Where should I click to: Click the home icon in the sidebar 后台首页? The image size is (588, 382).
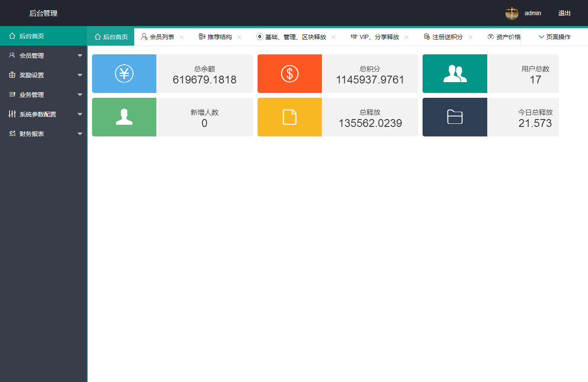point(12,36)
